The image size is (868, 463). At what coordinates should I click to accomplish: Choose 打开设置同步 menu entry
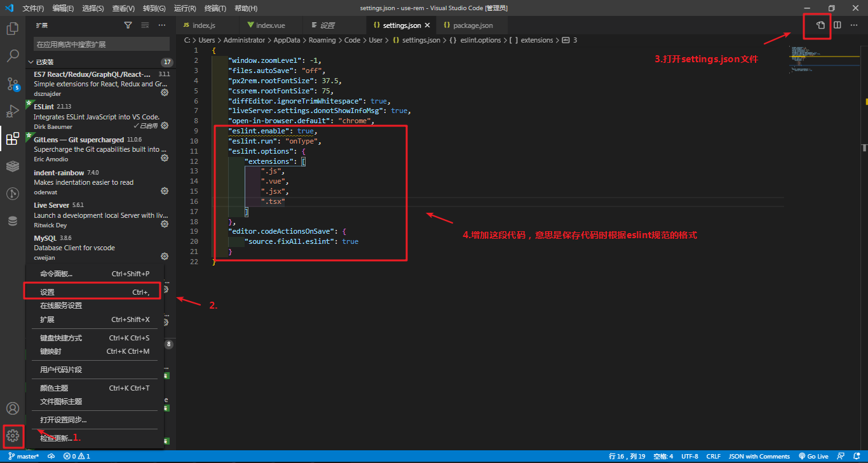95,420
